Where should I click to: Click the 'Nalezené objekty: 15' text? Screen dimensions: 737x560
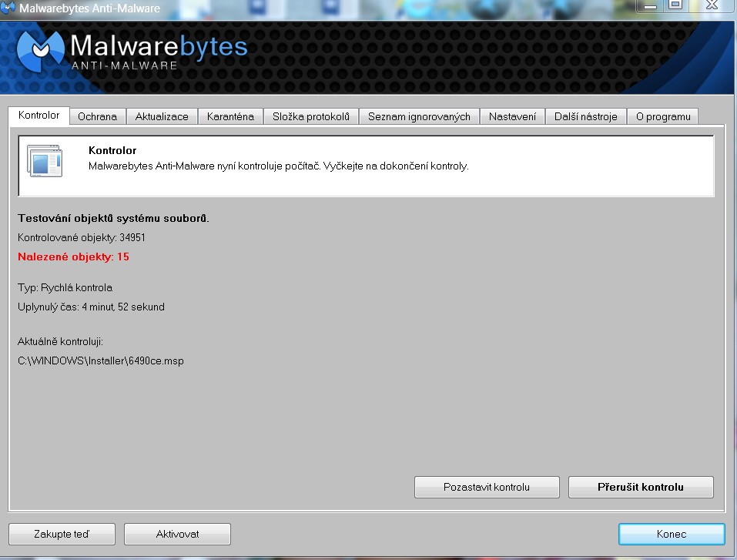point(73,257)
